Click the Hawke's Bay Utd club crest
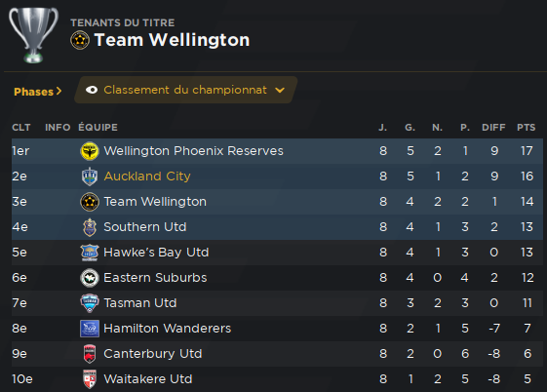The height and width of the screenshot is (392, 547). (90, 253)
